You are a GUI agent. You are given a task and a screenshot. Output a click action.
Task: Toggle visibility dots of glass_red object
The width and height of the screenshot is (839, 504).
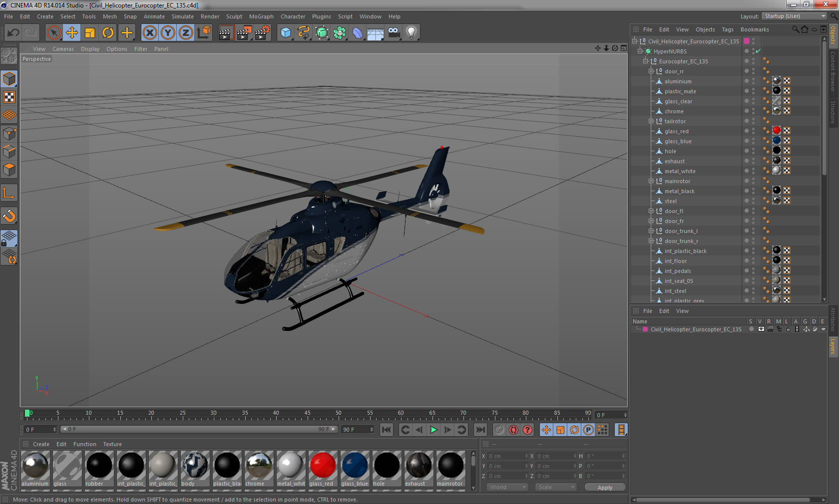point(754,131)
